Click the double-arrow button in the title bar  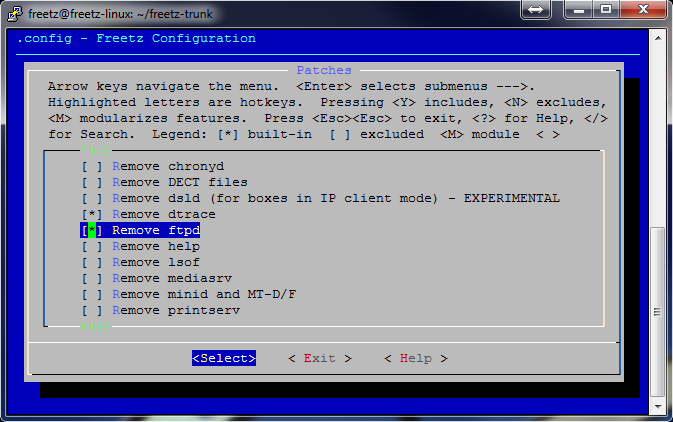536,10
